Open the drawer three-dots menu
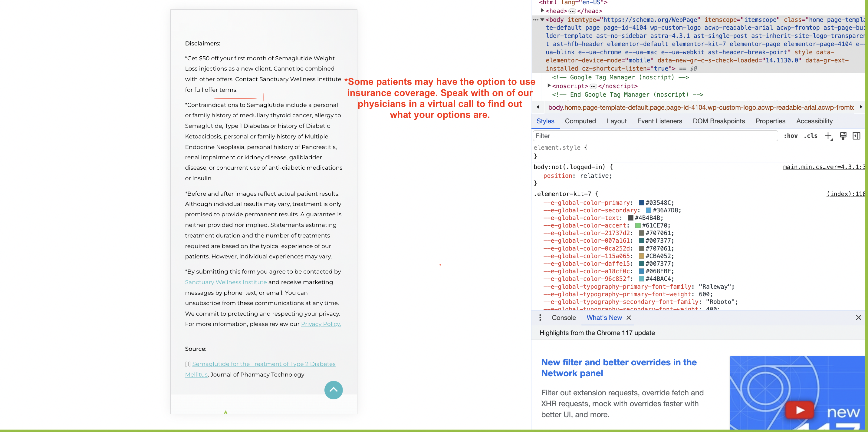 540,318
